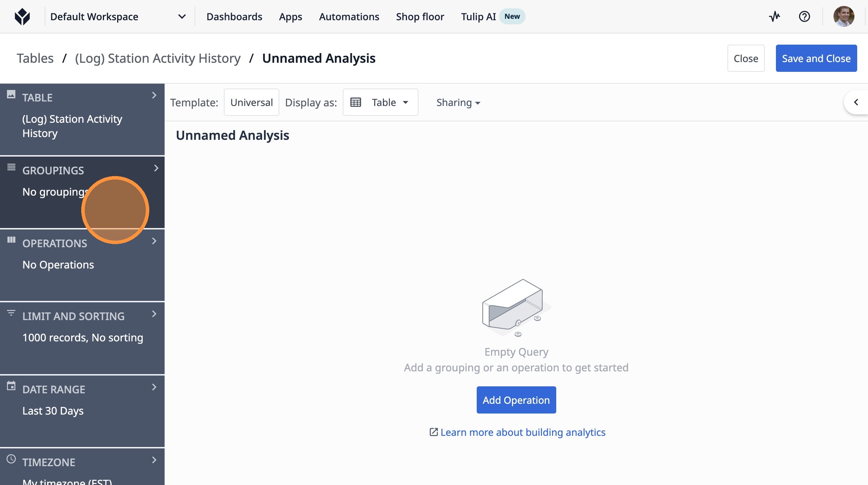Open the Default Workspace selector
This screenshot has width=868, height=485.
coord(118,16)
